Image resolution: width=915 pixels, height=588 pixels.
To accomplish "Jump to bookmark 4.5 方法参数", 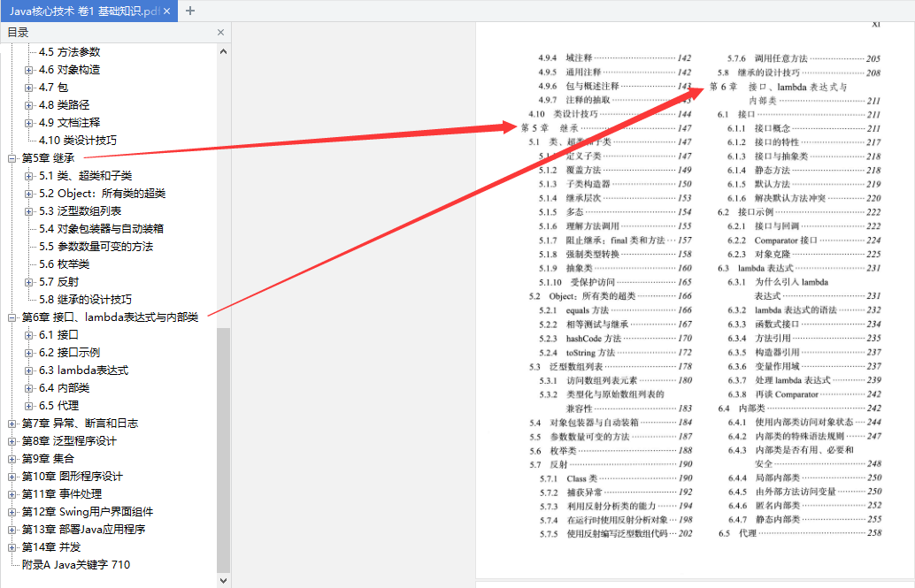I will point(69,52).
